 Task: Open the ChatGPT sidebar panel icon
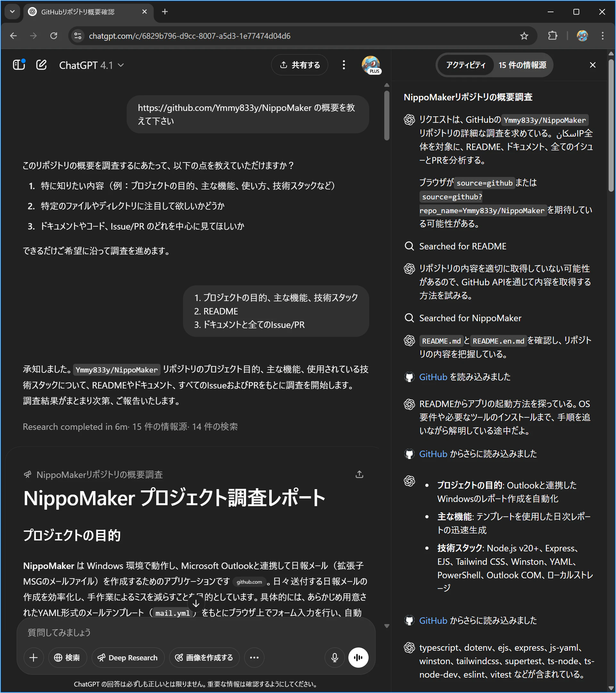pos(19,64)
